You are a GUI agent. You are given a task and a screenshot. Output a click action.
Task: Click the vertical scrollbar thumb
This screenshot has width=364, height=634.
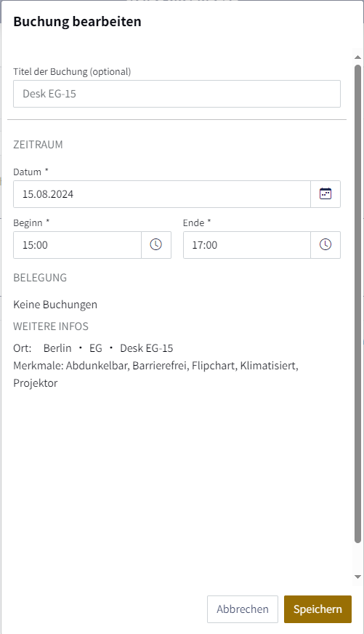[x=357, y=303]
